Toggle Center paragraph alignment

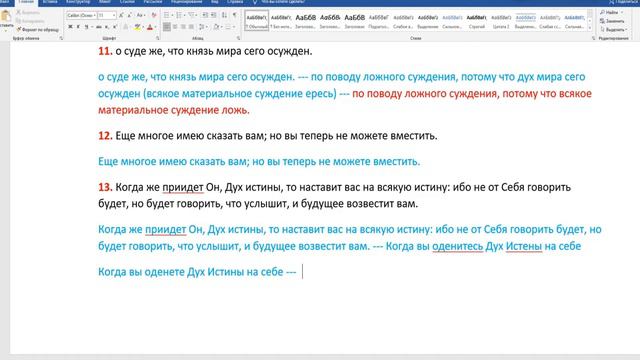(175, 27)
